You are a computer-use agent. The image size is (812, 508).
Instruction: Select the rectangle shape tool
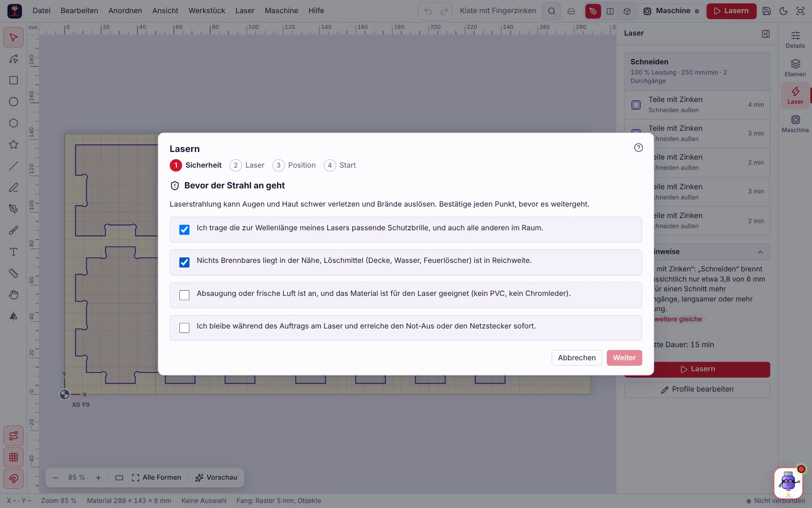click(x=14, y=80)
